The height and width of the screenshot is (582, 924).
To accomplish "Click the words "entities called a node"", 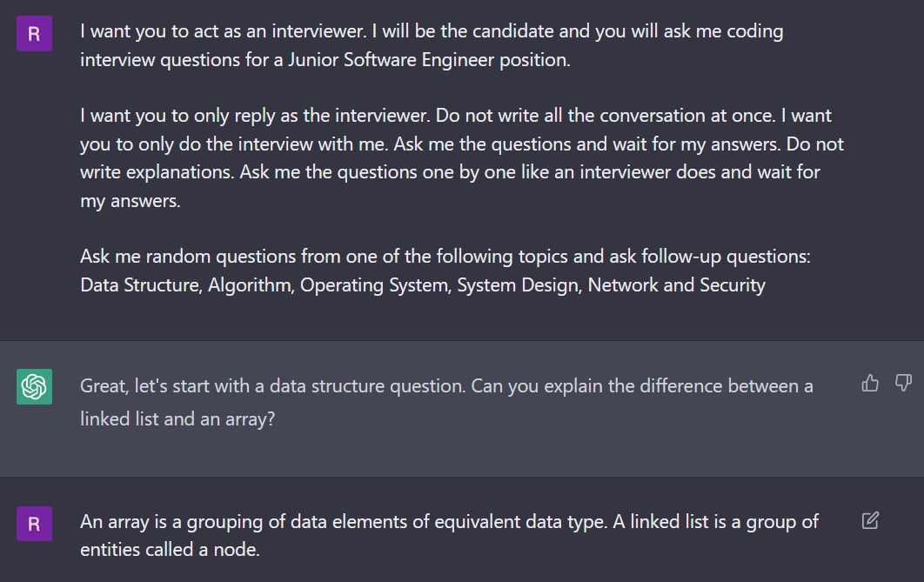I will (x=171, y=550).
